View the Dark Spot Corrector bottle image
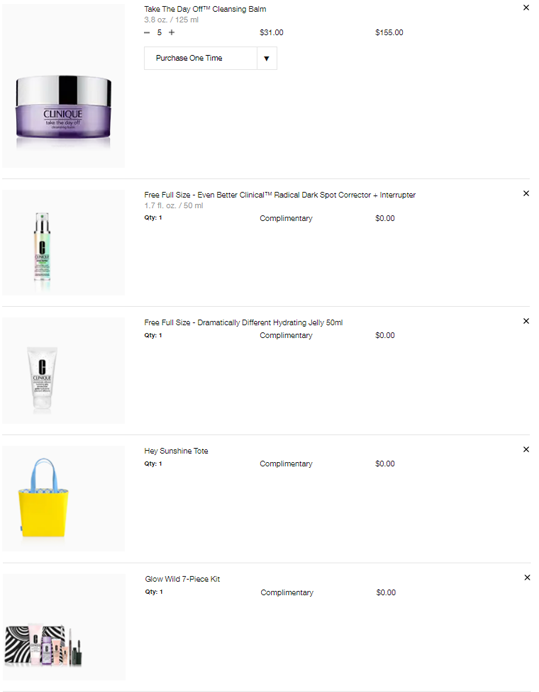 click(64, 243)
